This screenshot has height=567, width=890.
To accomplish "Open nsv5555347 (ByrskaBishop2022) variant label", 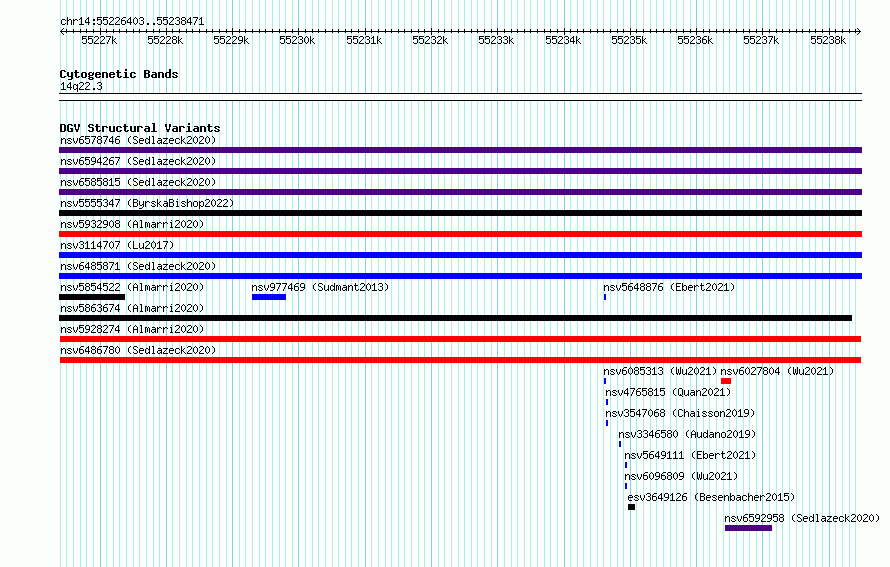I will [147, 203].
